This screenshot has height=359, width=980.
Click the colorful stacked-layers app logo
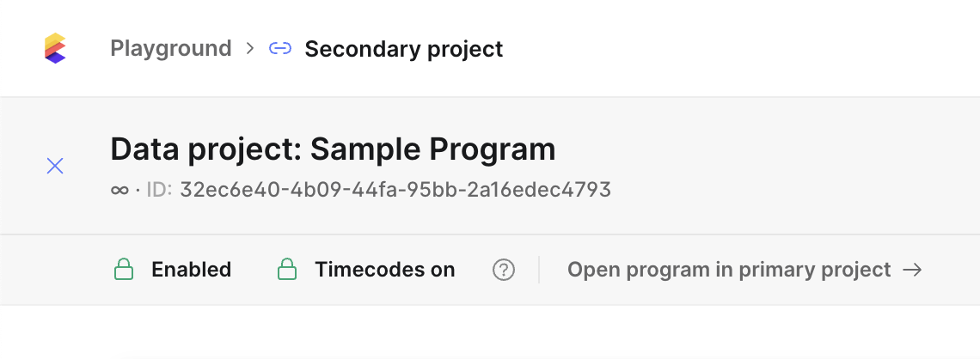click(x=55, y=48)
